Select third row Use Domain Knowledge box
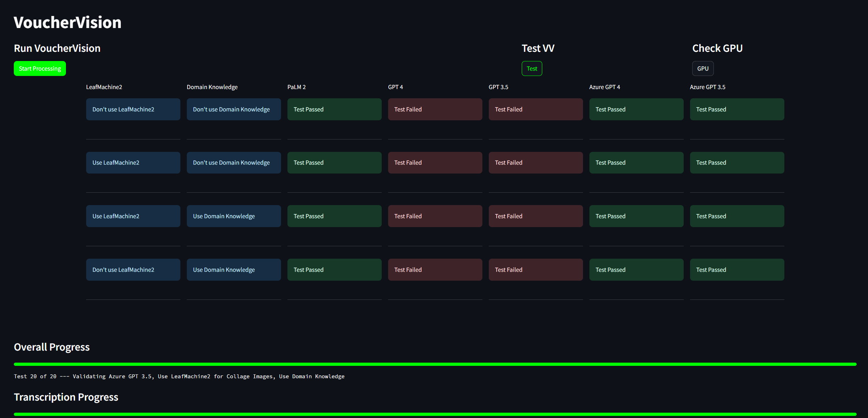 click(234, 216)
